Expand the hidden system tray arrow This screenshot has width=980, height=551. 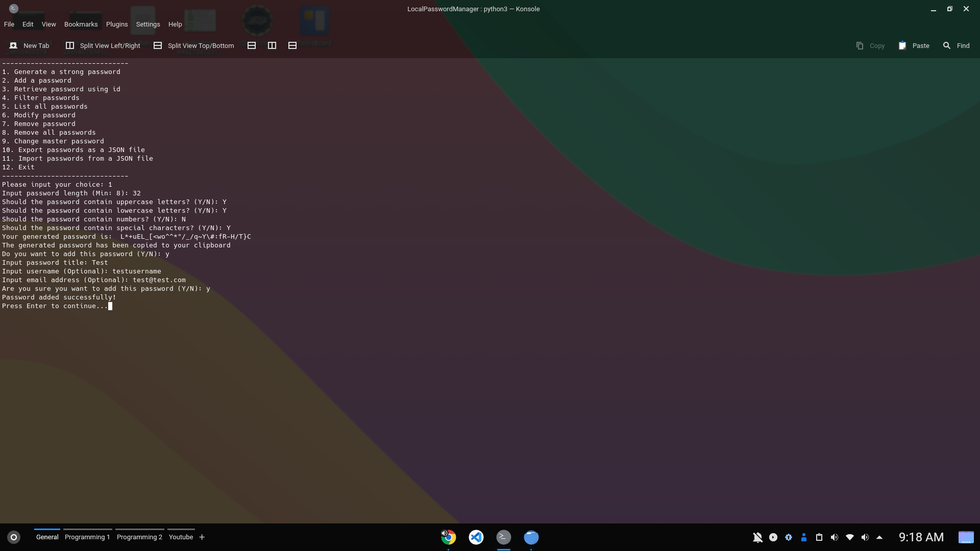[879, 537]
